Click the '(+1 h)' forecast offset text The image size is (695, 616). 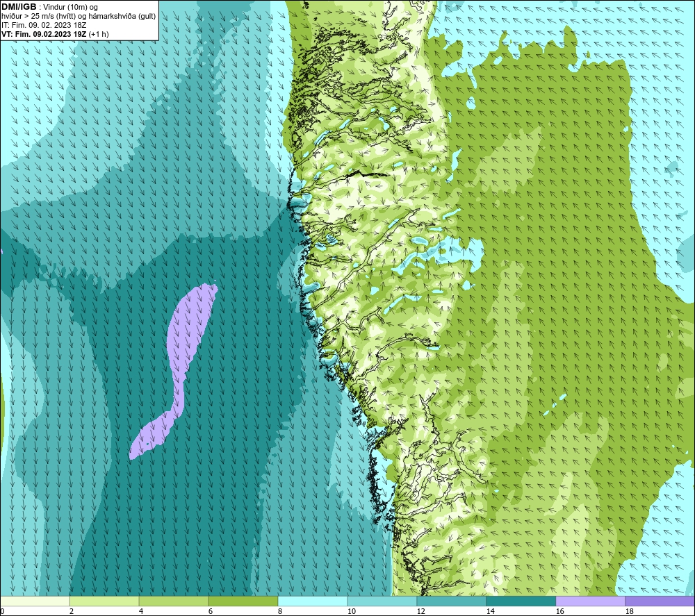pos(99,34)
